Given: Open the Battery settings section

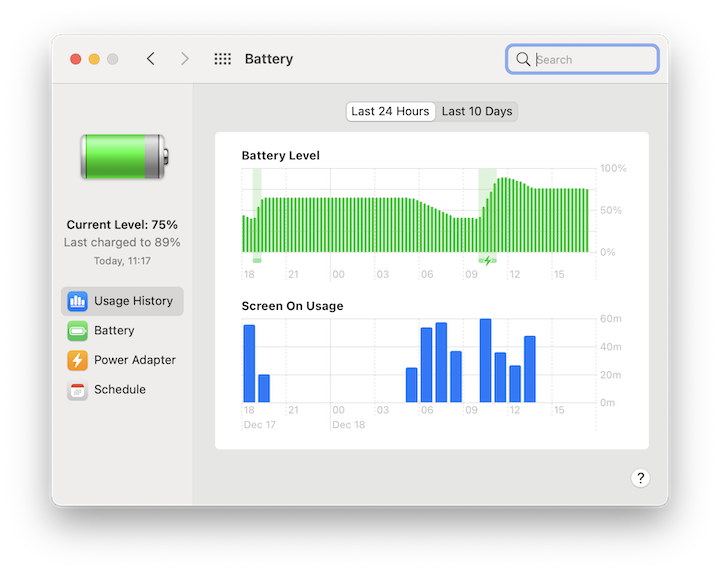Looking at the screenshot, I should point(122,331).
